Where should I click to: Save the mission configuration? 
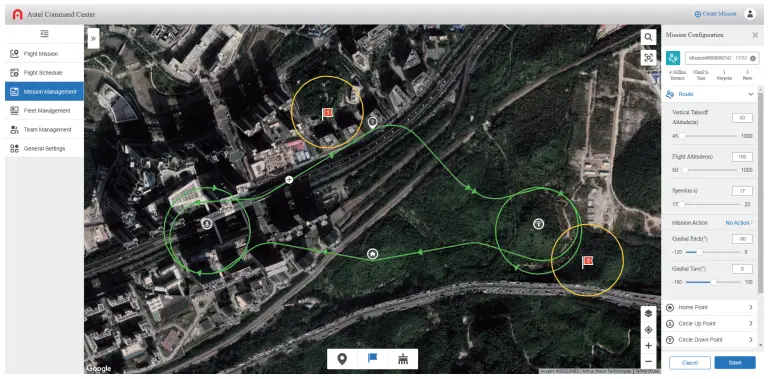coord(735,363)
